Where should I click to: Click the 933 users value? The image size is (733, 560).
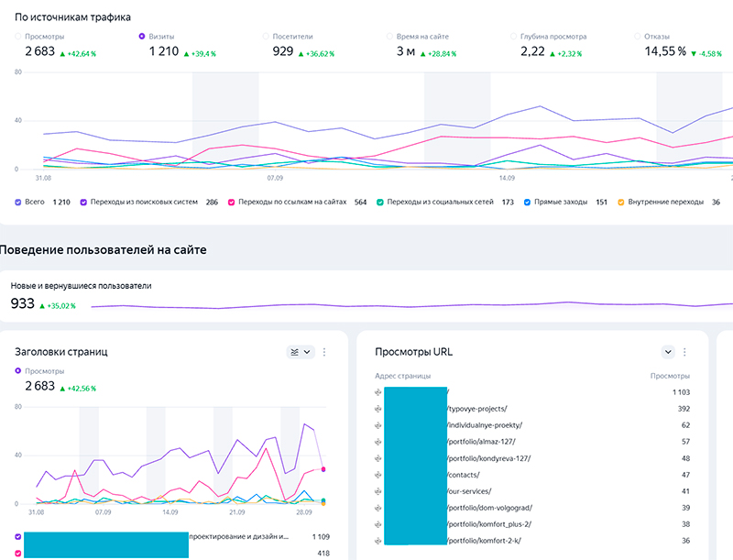[x=22, y=304]
